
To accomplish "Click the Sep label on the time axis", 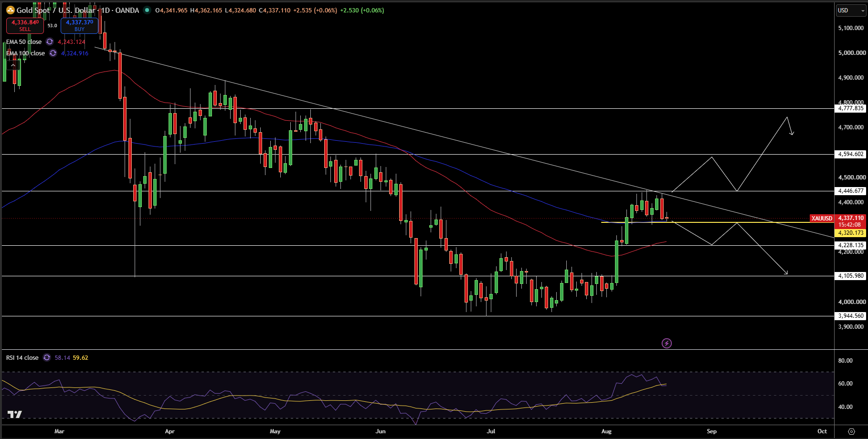I will coord(712,431).
